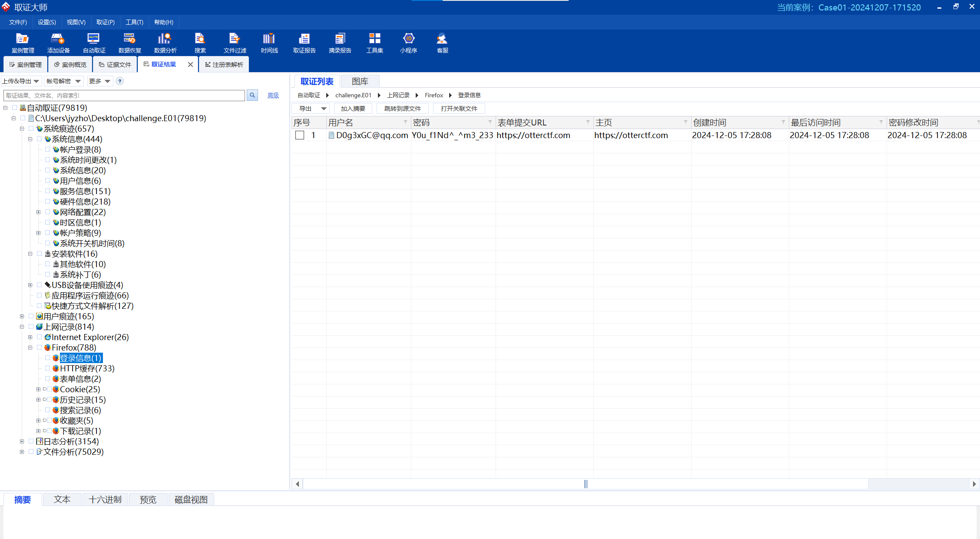Open the 导出 dropdown arrow
980x539 pixels.
(x=324, y=109)
